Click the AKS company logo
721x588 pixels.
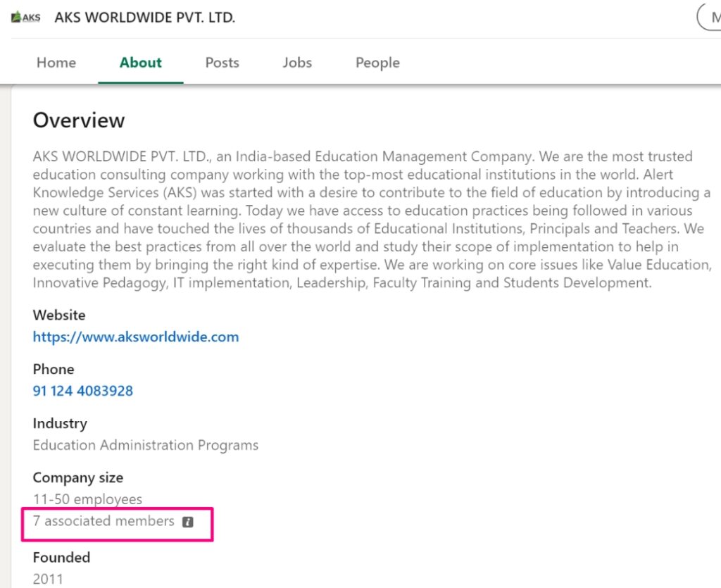point(25,17)
